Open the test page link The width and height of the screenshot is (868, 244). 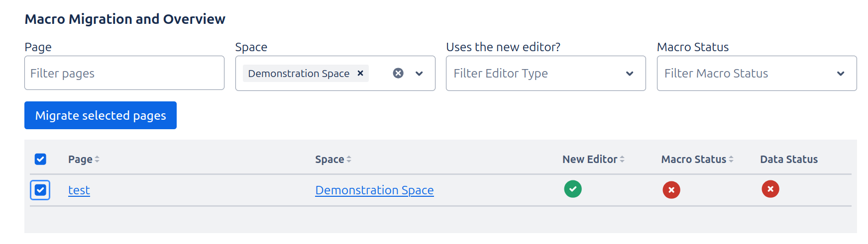coord(79,190)
